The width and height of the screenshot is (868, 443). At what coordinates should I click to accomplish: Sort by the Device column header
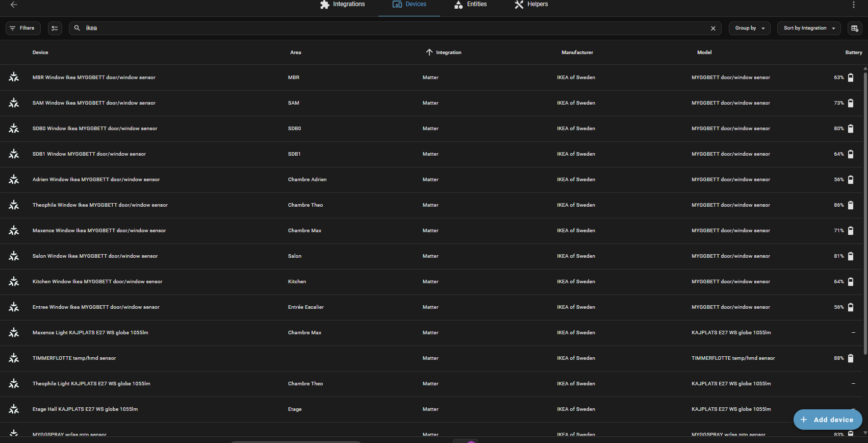click(x=40, y=53)
